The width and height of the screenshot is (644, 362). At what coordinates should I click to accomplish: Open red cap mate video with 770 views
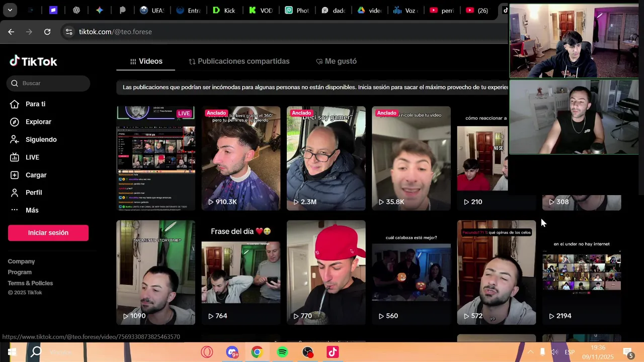(x=326, y=273)
